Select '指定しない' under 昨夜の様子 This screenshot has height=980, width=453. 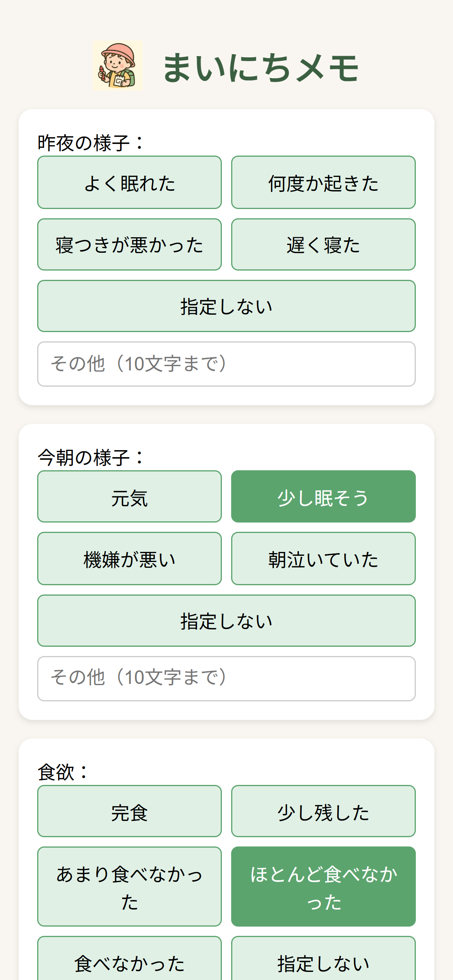pyautogui.click(x=226, y=306)
